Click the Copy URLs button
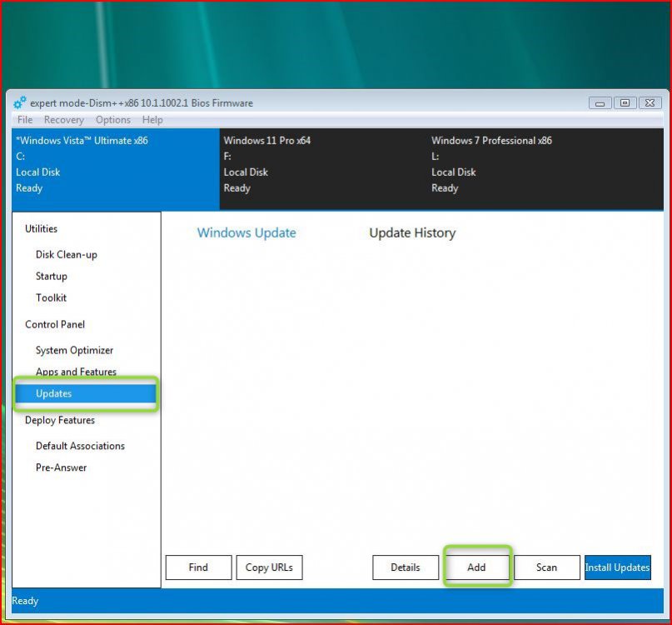 pos(269,567)
